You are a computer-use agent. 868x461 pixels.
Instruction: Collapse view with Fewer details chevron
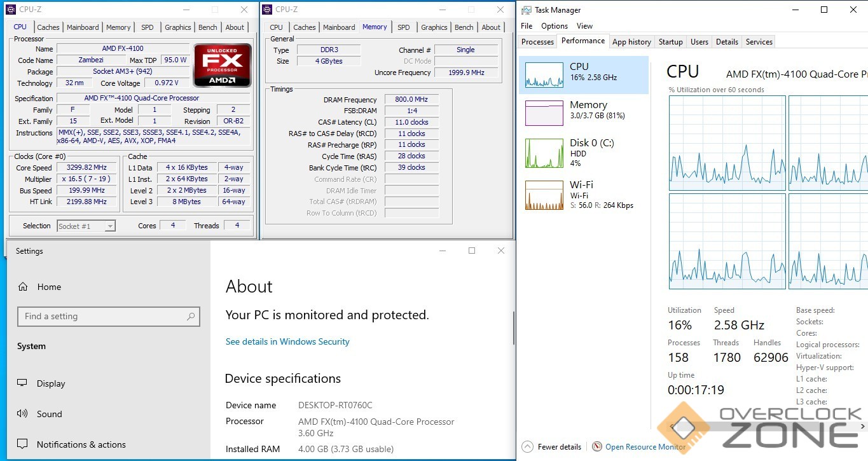coord(527,447)
